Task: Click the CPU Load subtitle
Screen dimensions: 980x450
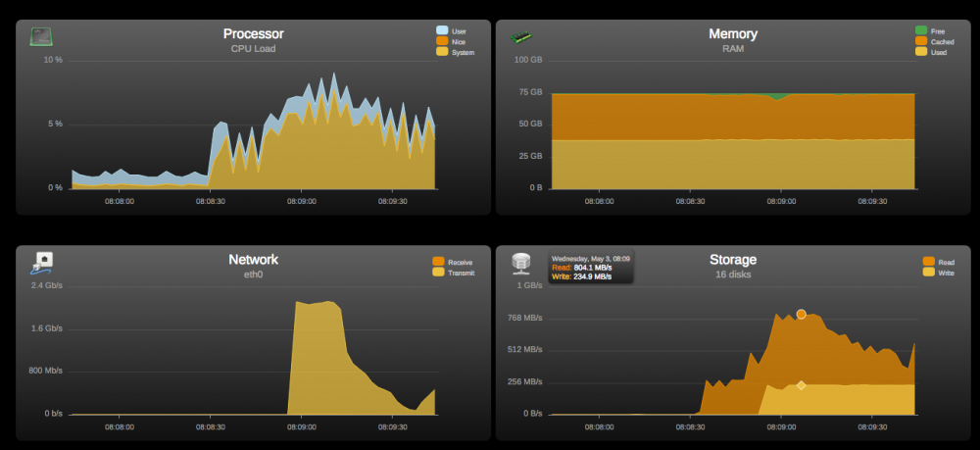Action: pos(253,49)
